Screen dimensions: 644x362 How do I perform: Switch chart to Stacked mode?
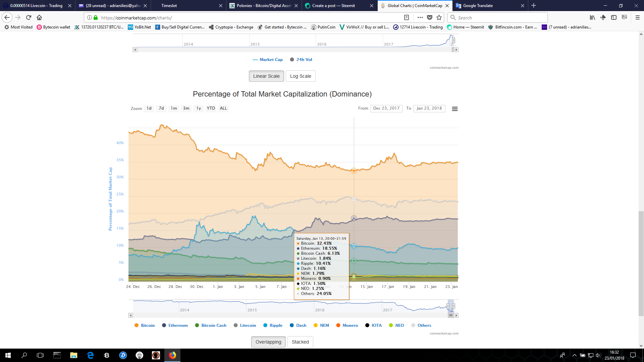[x=300, y=342]
